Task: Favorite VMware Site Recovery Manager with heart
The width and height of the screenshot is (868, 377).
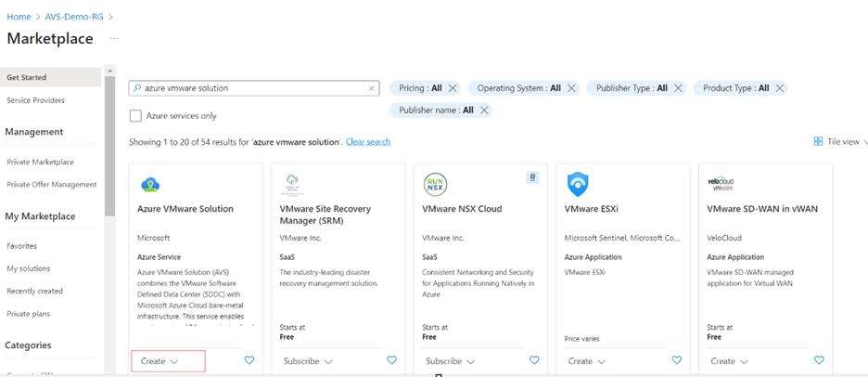Action: tap(392, 360)
